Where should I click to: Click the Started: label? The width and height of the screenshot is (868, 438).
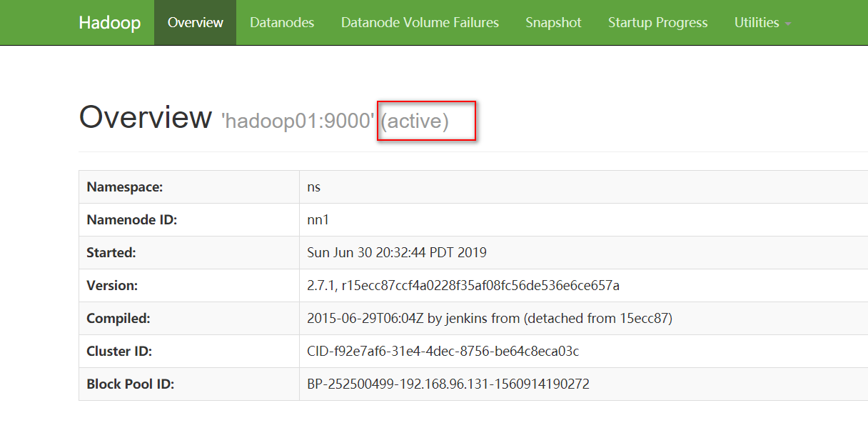pyautogui.click(x=111, y=253)
